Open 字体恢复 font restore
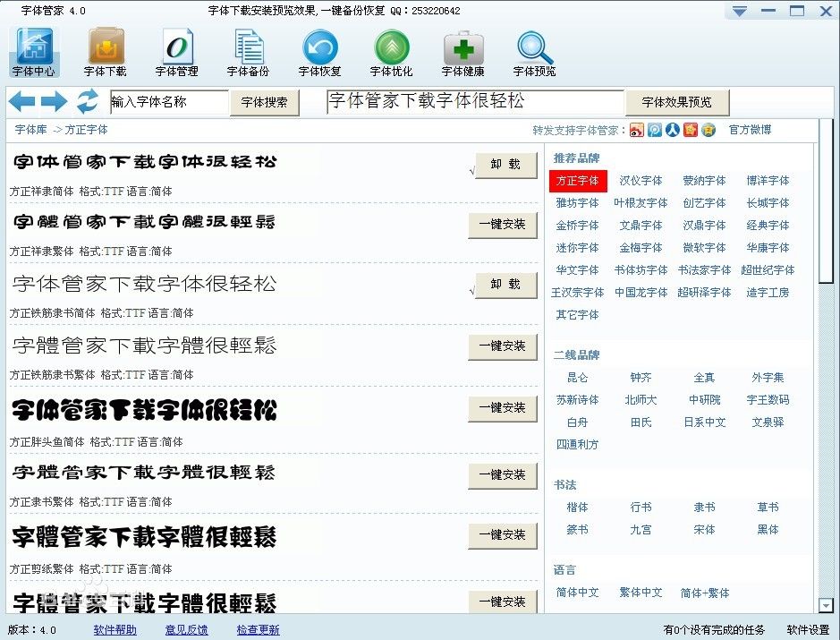840x640 pixels. (x=319, y=49)
